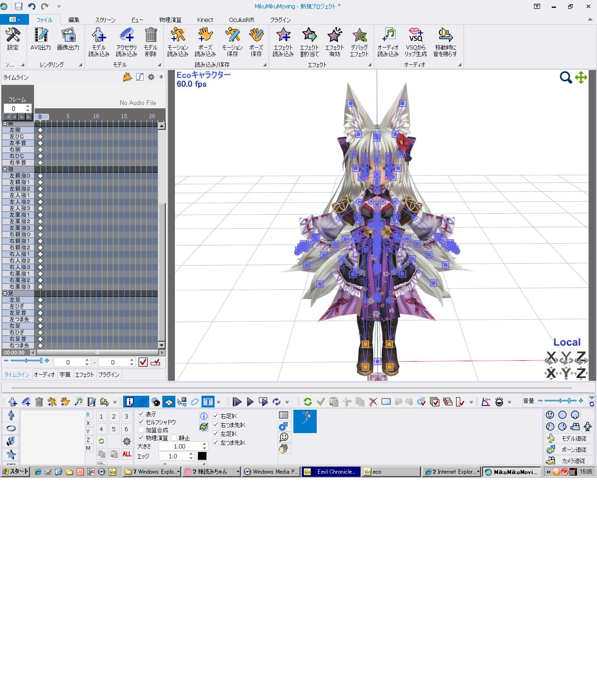The width and height of the screenshot is (597, 700).
Task: Click the play button in bottom toolbar
Action: (250, 402)
